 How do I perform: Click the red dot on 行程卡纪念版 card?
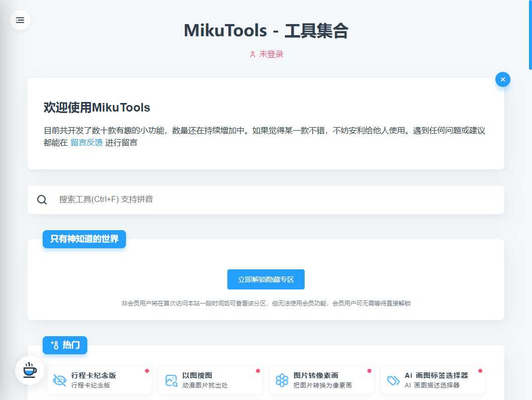tap(146, 372)
